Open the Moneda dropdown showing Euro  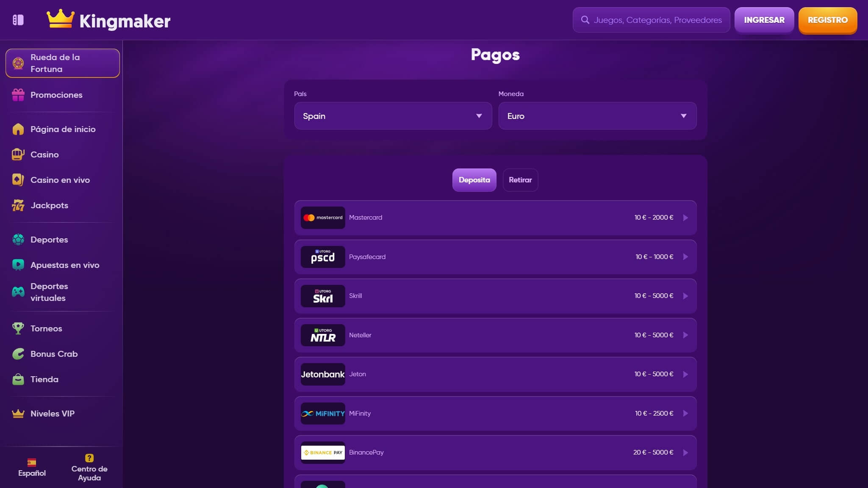click(597, 116)
